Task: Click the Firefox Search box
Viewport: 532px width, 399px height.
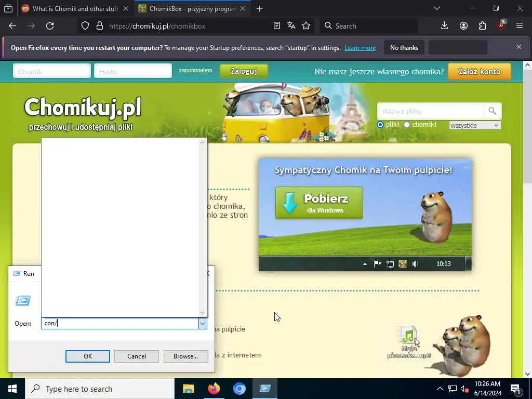Action: (368, 26)
